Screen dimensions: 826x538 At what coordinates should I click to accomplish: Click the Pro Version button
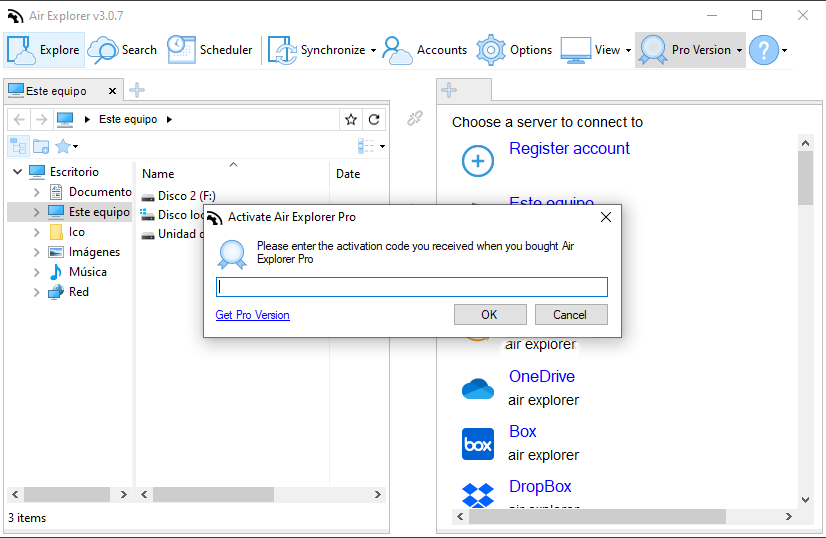[685, 50]
